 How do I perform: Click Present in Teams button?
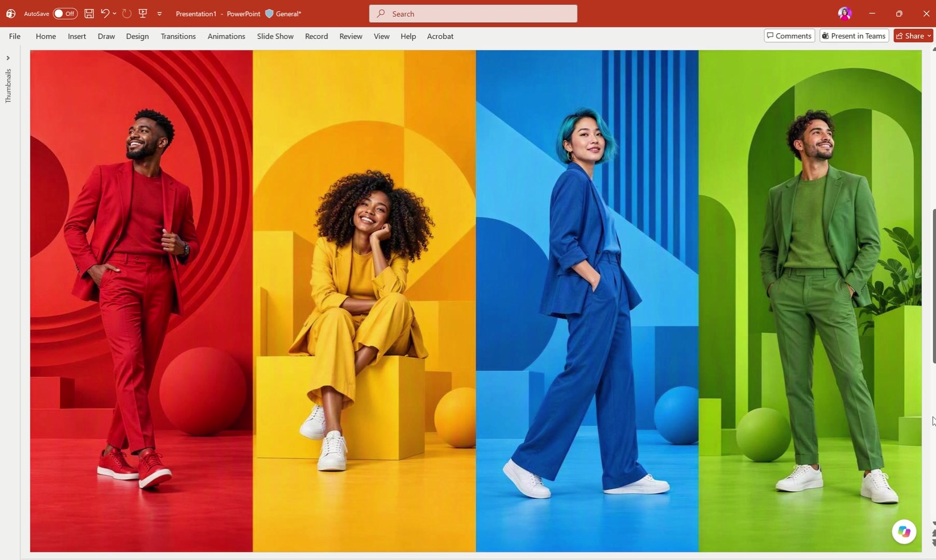pos(854,36)
